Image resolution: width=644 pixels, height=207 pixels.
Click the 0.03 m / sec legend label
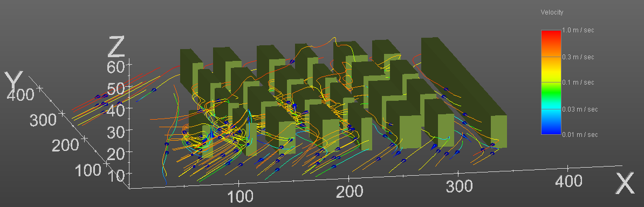(580, 109)
